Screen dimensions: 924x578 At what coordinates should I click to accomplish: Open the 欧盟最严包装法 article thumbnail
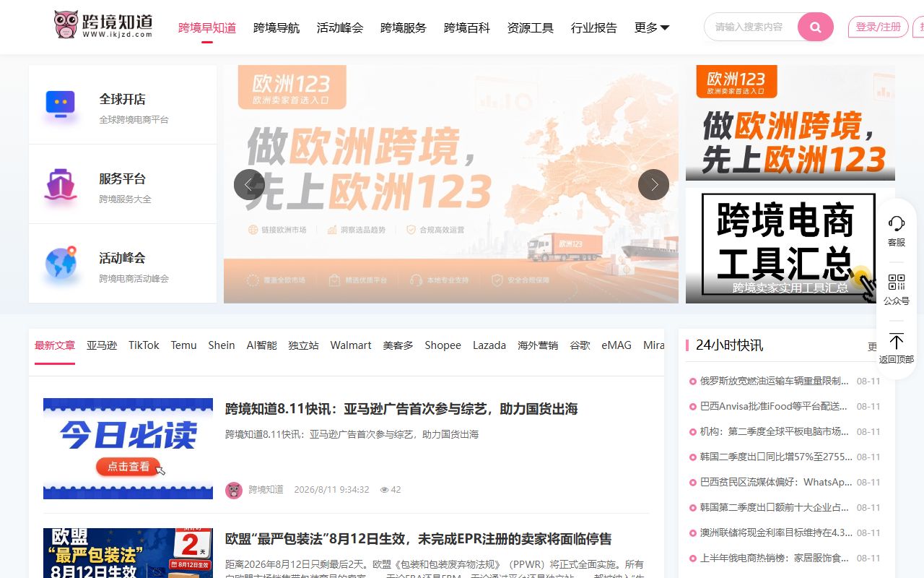tap(128, 553)
